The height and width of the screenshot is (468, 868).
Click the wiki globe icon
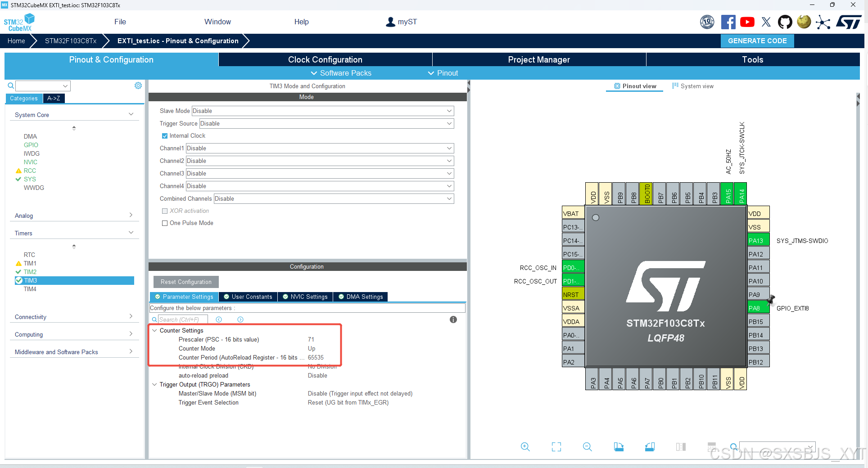[804, 22]
